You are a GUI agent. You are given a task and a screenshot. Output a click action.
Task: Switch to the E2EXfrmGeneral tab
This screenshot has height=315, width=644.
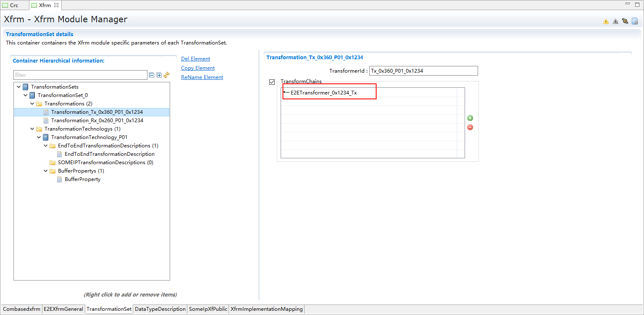[63, 309]
